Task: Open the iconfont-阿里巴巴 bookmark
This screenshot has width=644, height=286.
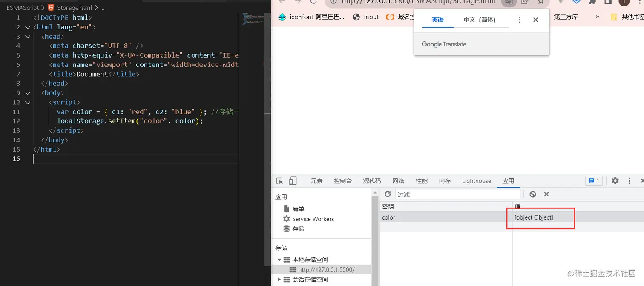Action: point(311,17)
